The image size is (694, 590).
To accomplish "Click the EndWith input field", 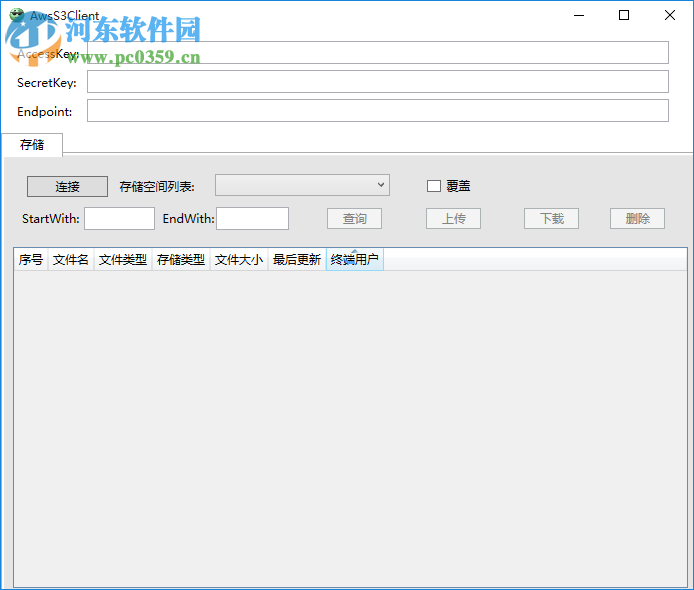I will [x=252, y=218].
